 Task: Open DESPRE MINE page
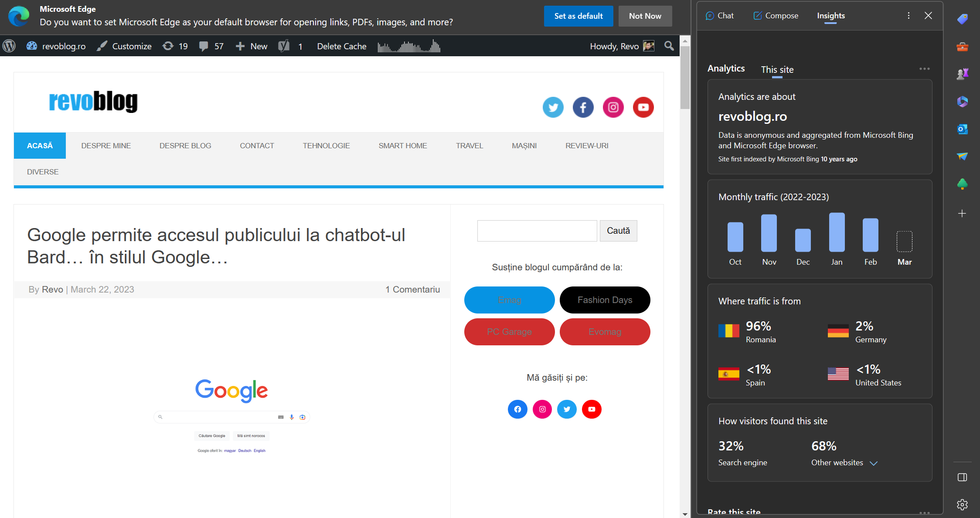[106, 146]
